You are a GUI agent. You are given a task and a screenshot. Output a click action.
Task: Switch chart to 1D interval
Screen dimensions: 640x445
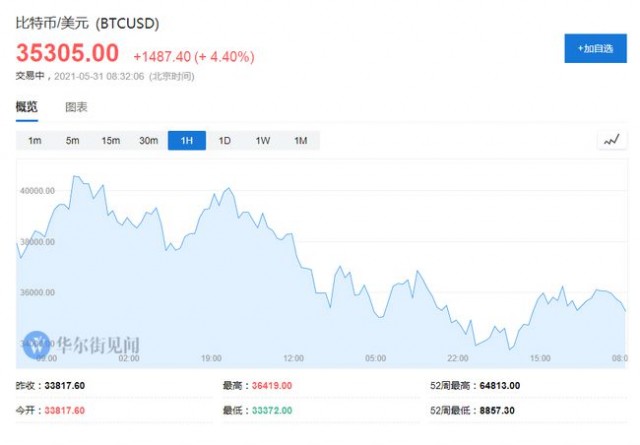click(225, 140)
